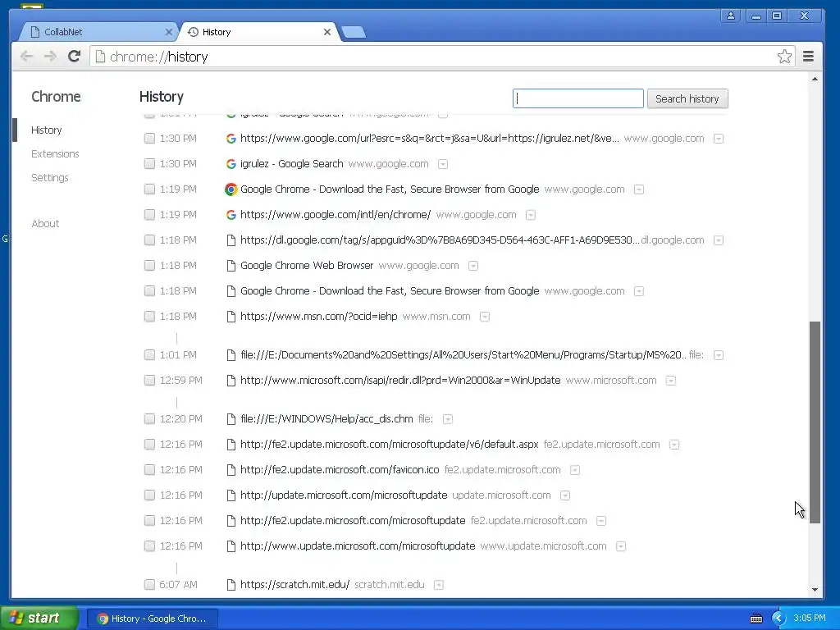Switch to the CollabNet tab
Screen dimensions: 840x630
coord(99,32)
